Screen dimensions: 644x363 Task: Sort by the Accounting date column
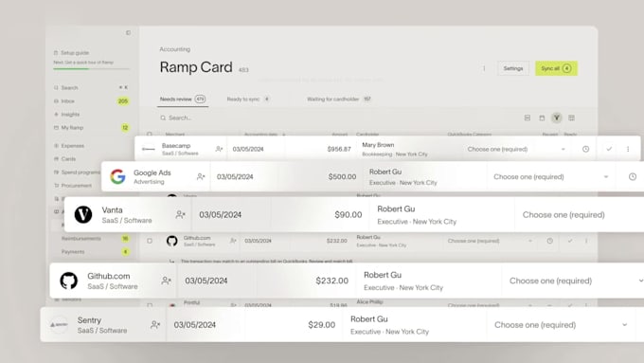(x=264, y=134)
